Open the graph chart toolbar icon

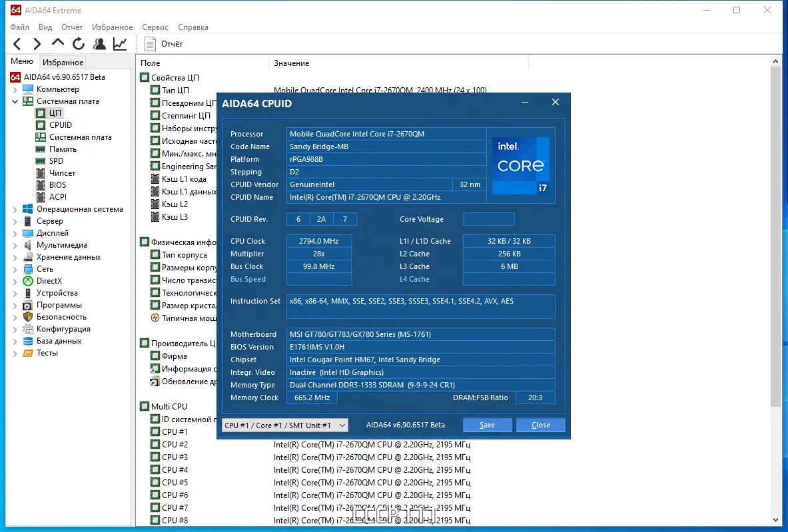[120, 44]
